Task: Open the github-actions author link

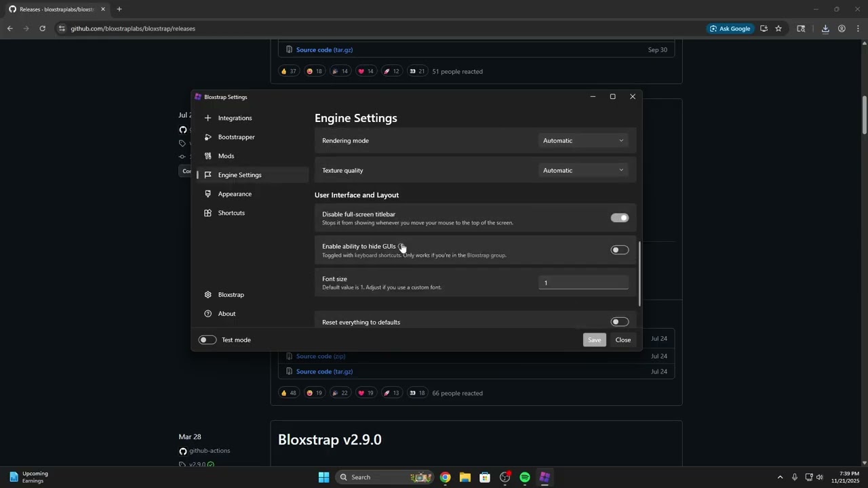Action: [210, 451]
